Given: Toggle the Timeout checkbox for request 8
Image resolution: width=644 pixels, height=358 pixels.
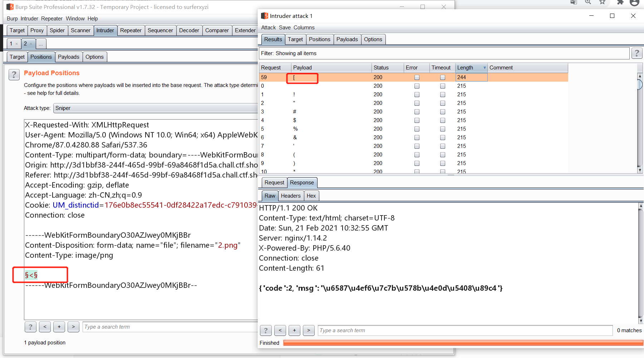Looking at the screenshot, I should coord(443,155).
